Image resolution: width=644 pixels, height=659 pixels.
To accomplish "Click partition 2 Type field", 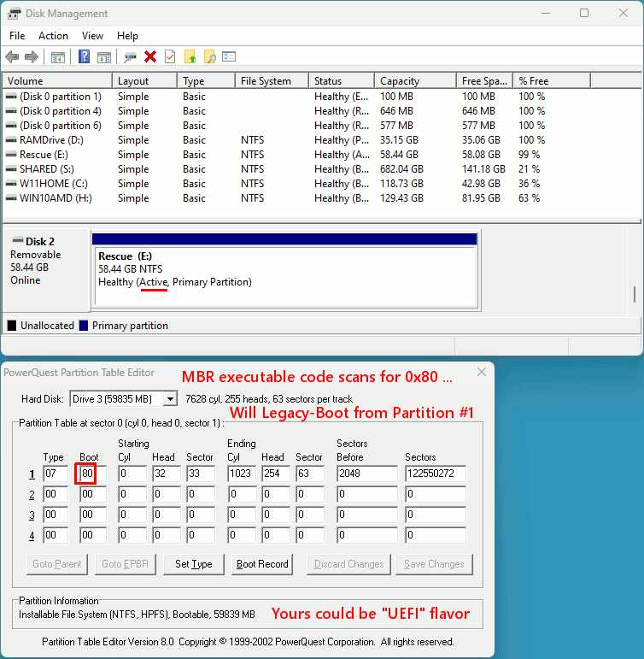I will tap(56, 494).
